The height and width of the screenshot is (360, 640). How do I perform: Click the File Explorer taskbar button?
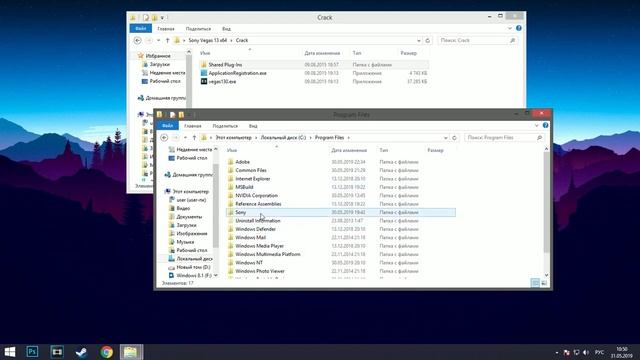tap(131, 352)
